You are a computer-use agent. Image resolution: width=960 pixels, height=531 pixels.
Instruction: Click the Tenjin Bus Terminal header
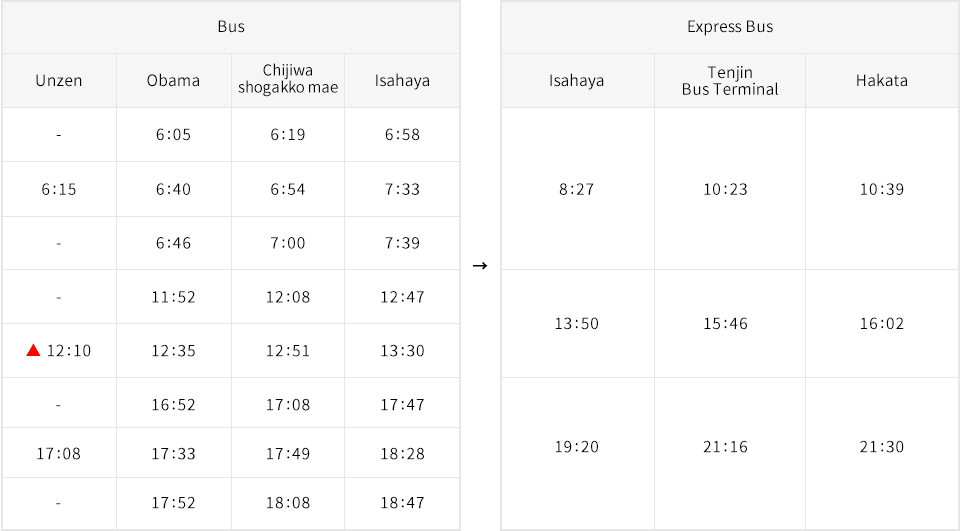coord(730,80)
